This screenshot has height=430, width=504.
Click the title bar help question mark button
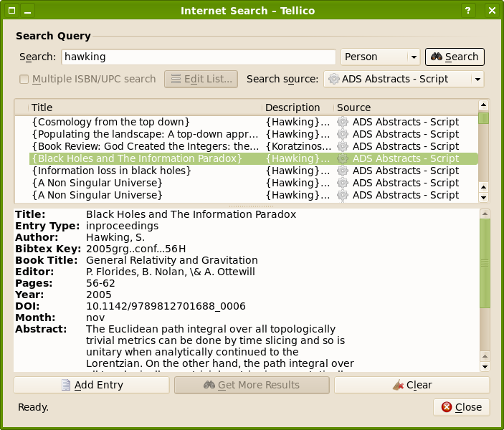[468, 11]
